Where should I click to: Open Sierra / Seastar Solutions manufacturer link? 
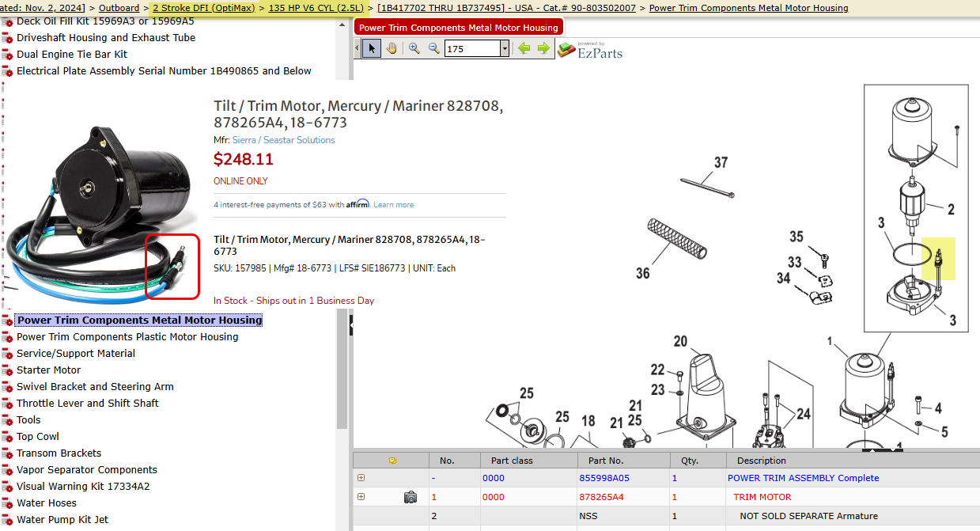pyautogui.click(x=283, y=140)
